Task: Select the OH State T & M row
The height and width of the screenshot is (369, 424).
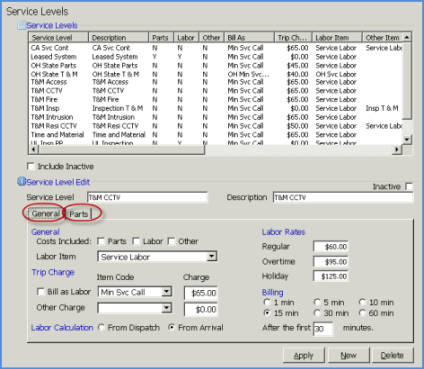Action: 216,74
